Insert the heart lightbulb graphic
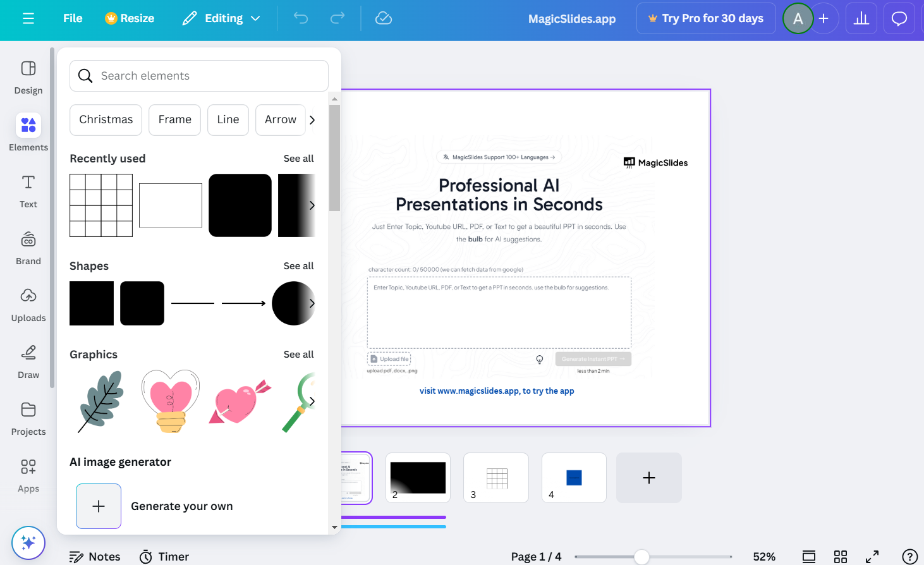This screenshot has width=924, height=565. (x=171, y=401)
